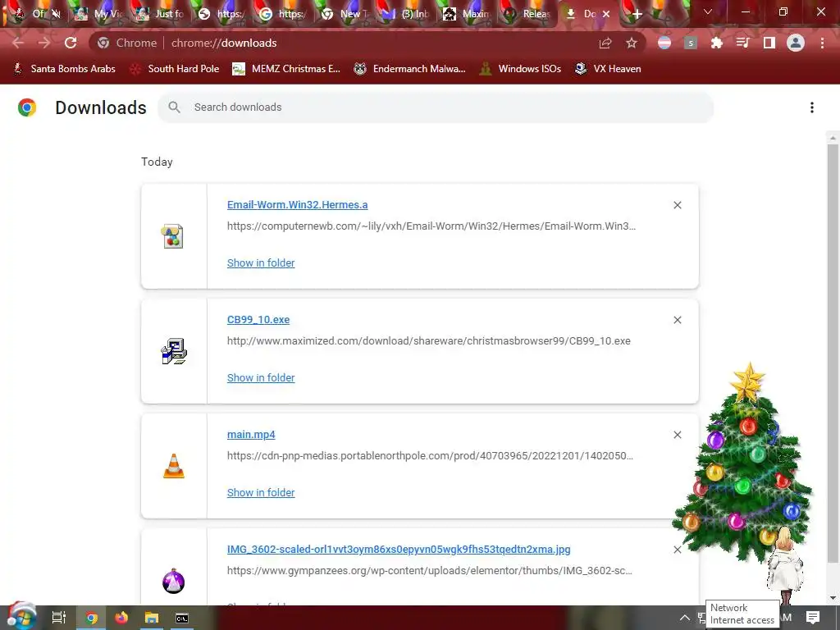Open the IMG_3602-scaled jpg file link
840x630 pixels.
[x=399, y=549]
